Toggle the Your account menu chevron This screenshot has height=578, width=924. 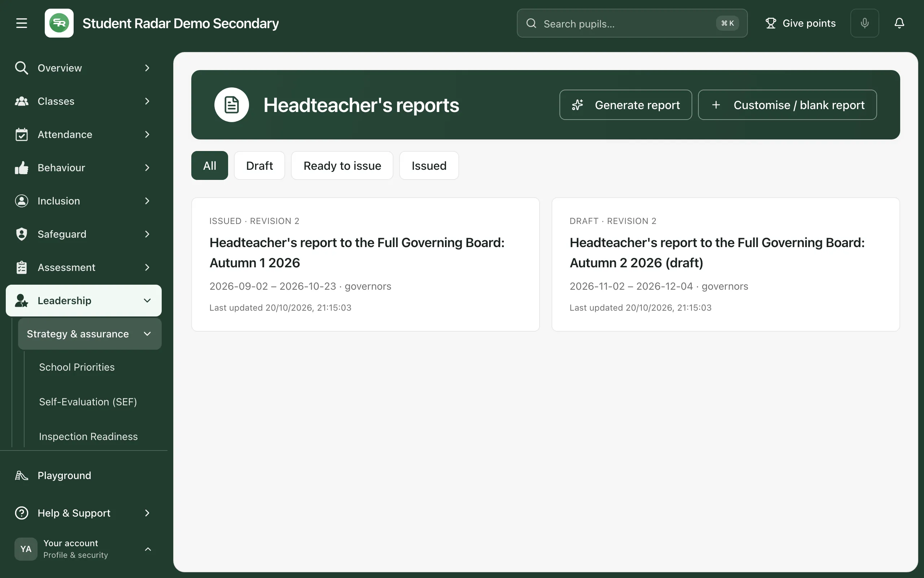point(148,549)
